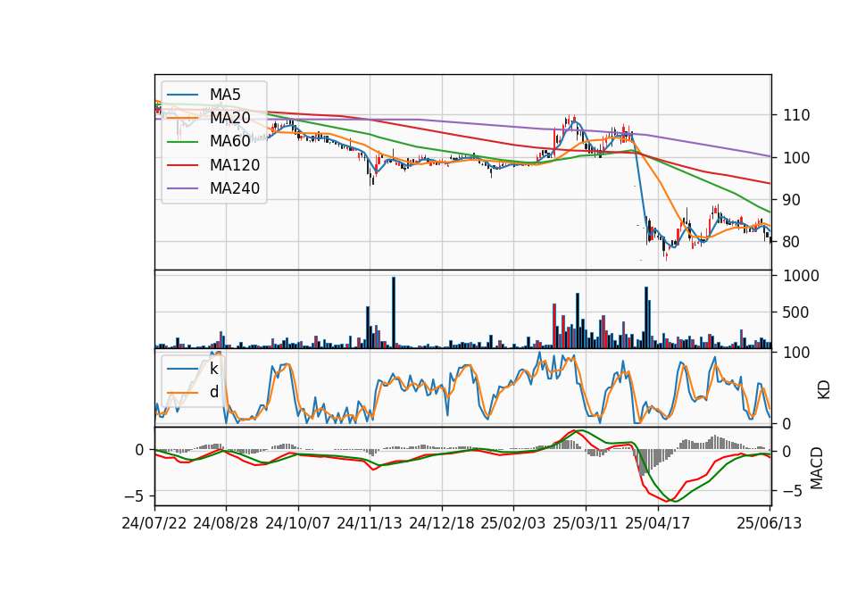Click the blue MA5 legend line swatch
Image resolution: width=857 pixels, height=616 pixels.
pyautogui.click(x=182, y=95)
